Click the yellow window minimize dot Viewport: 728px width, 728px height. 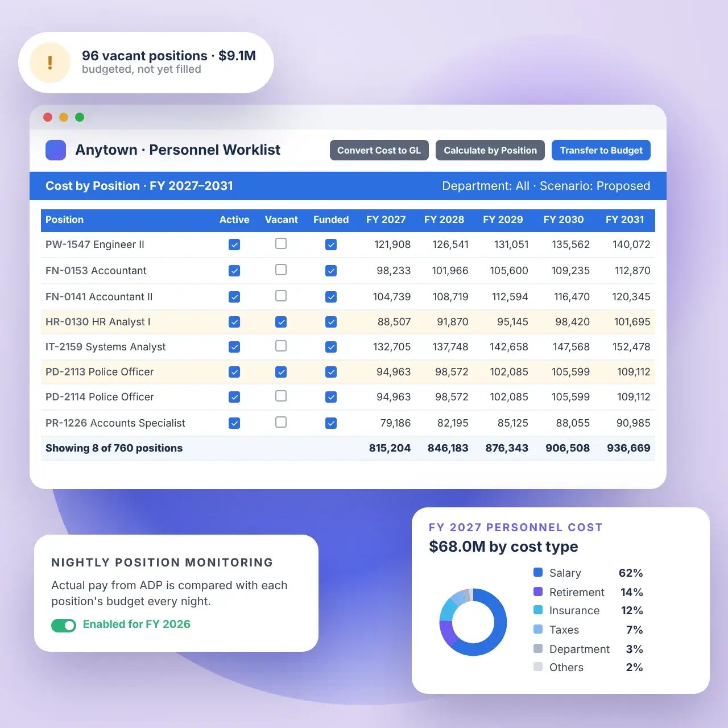[x=64, y=117]
